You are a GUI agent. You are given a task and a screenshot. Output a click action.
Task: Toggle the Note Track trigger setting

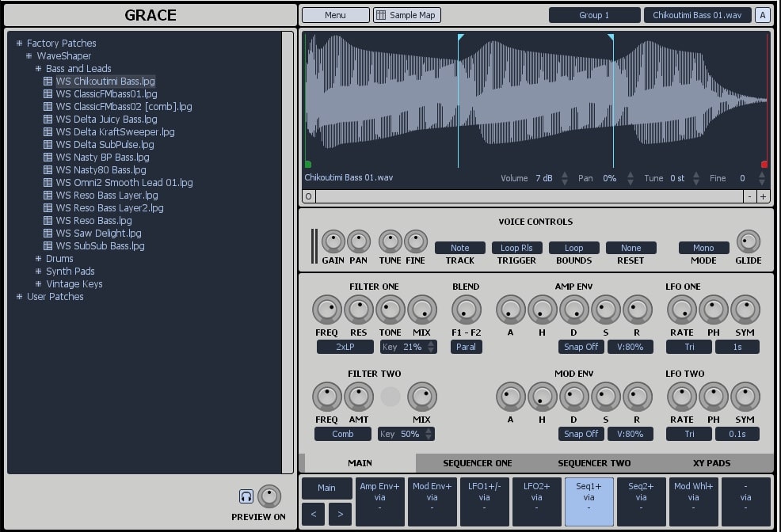(459, 248)
